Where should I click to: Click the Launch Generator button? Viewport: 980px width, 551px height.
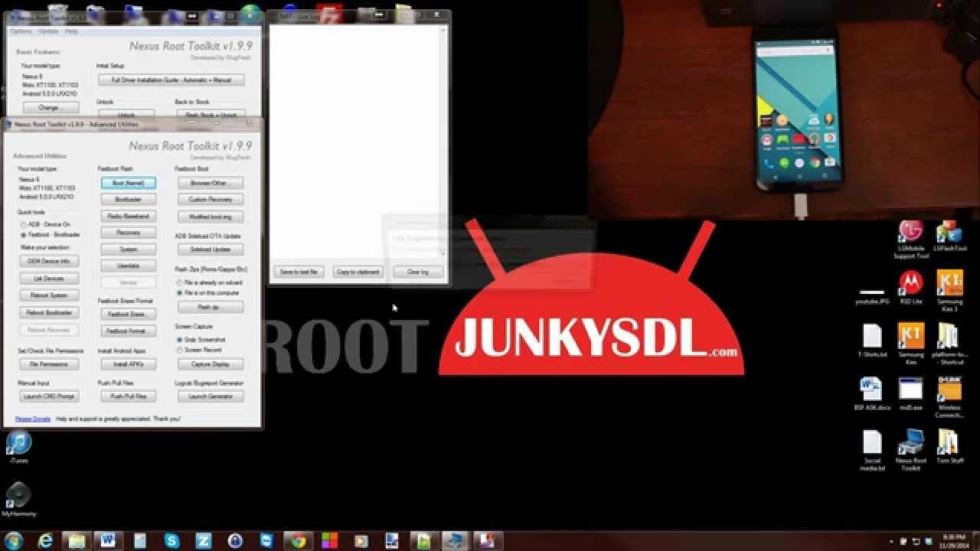211,396
